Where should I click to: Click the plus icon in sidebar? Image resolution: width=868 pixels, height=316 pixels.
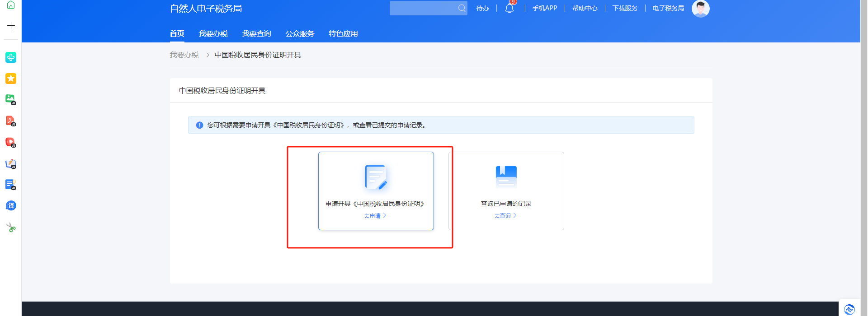point(11,26)
